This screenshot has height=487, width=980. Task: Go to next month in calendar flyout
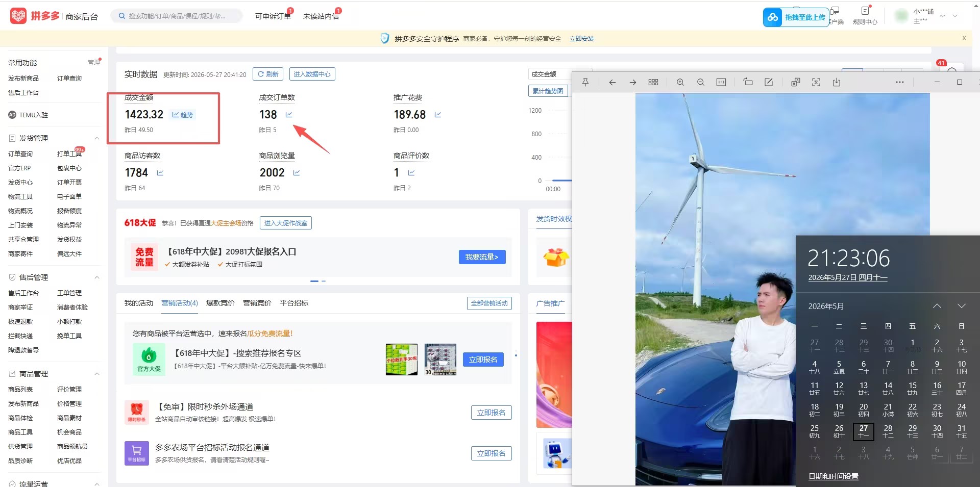(x=961, y=306)
